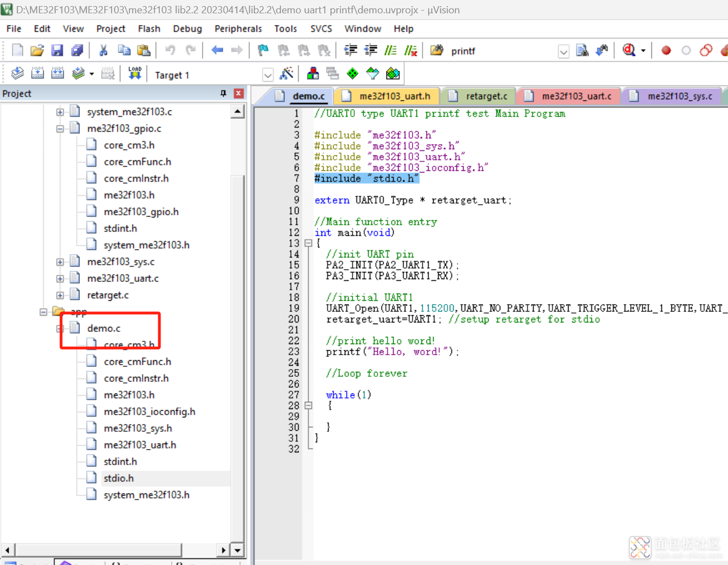Click the highlighted '#include "stdio.h"' code line
The height and width of the screenshot is (565, 728).
click(366, 178)
